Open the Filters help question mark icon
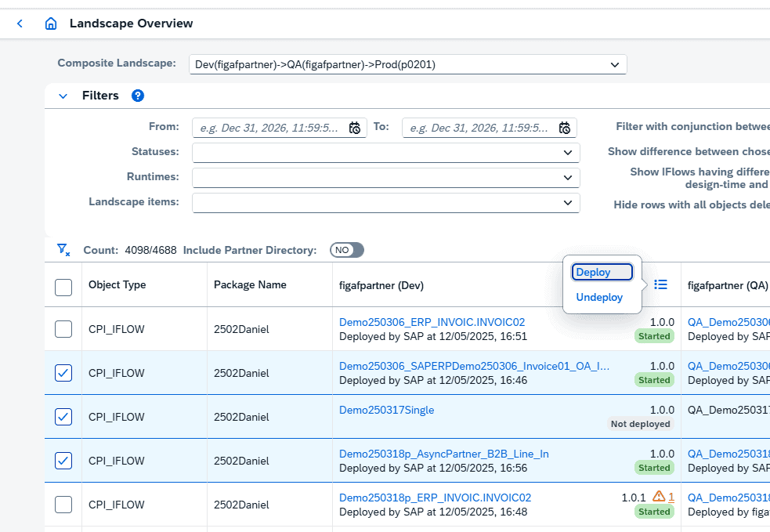770x532 pixels. (x=138, y=96)
